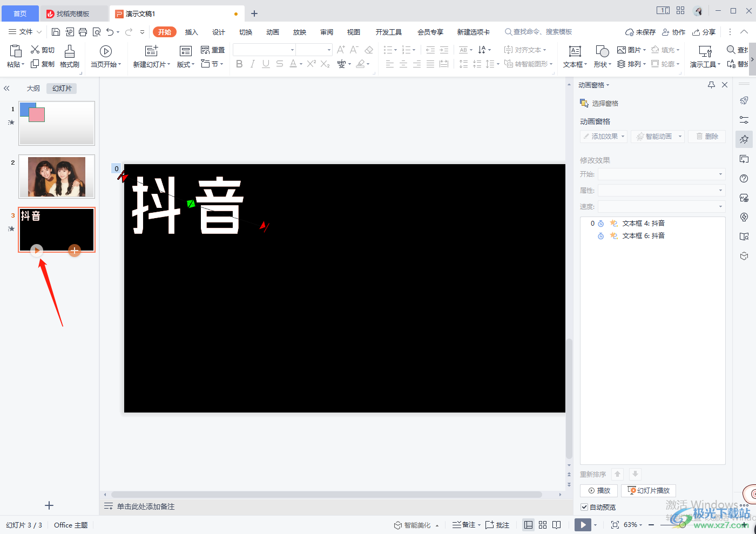Open the zoom percentage 63% dropdown
This screenshot has height=534, width=756.
tap(633, 525)
